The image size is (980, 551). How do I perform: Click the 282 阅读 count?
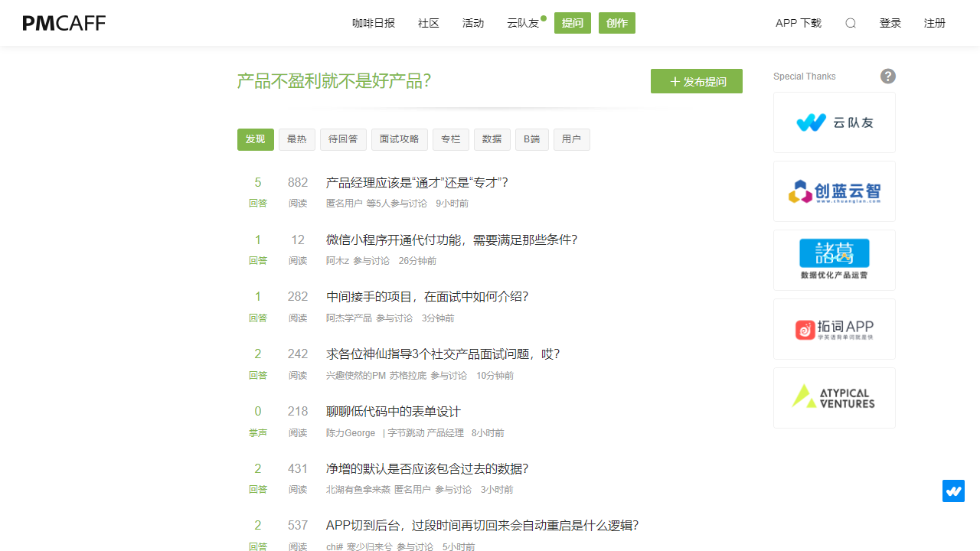[x=298, y=306]
